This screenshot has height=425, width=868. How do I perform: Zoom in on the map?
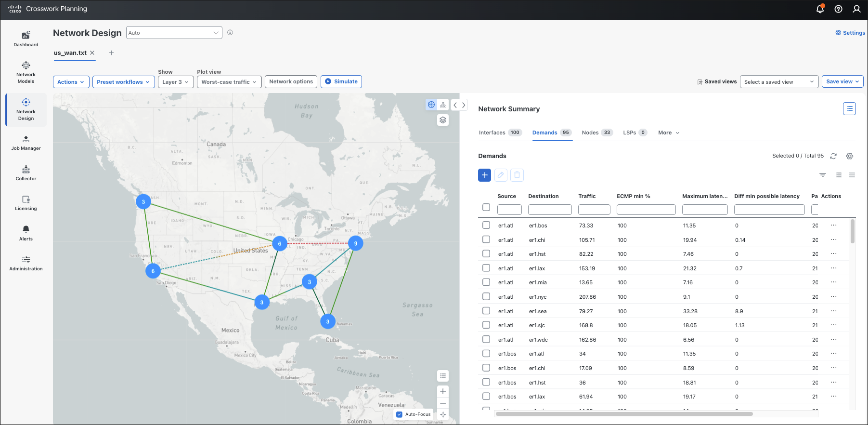click(443, 391)
